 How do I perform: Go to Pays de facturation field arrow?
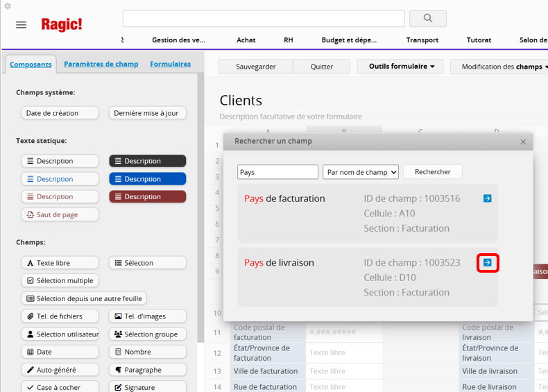[487, 198]
